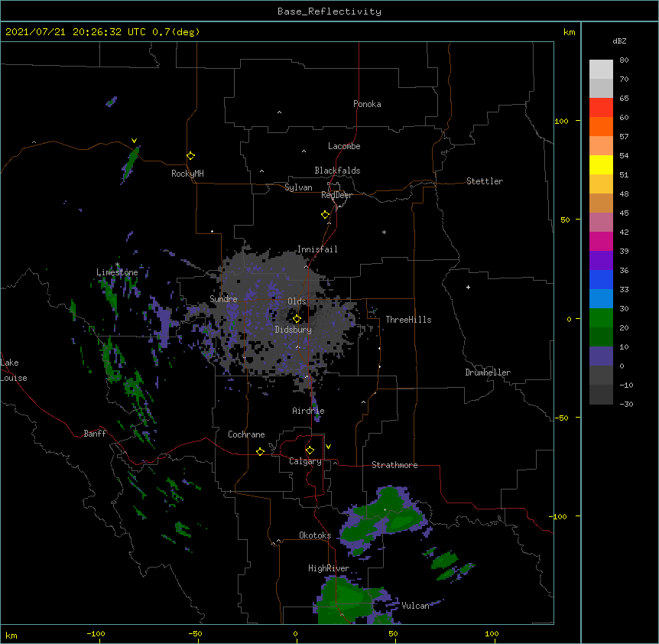Click the ThreeHills label
This screenshot has height=644, width=659.
pyautogui.click(x=408, y=320)
